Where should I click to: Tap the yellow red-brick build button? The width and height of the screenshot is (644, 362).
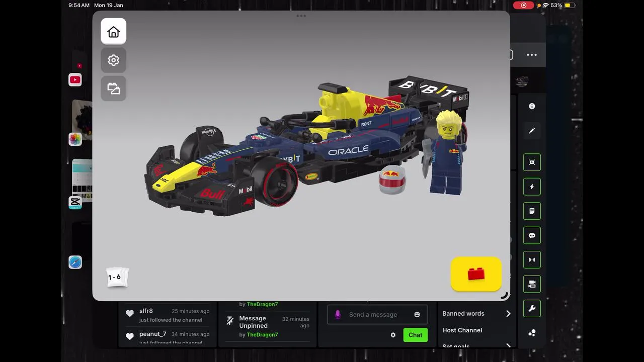coord(476,274)
